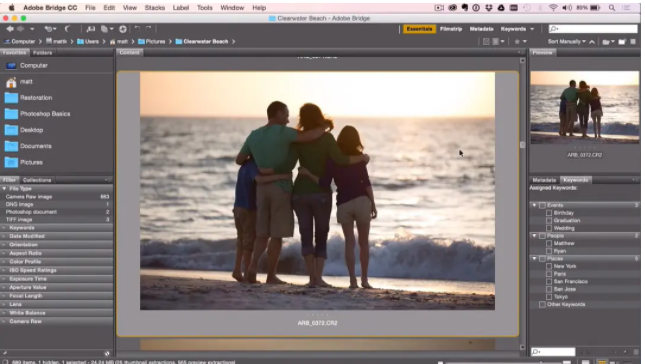645x364 pixels.
Task: Create a new folder icon
Action: coord(622,42)
